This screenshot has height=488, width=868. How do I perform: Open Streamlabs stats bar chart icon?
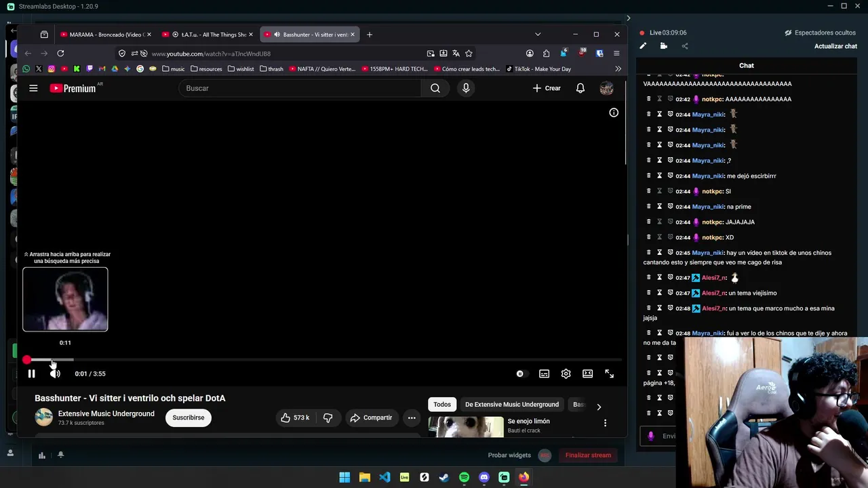coord(41,455)
